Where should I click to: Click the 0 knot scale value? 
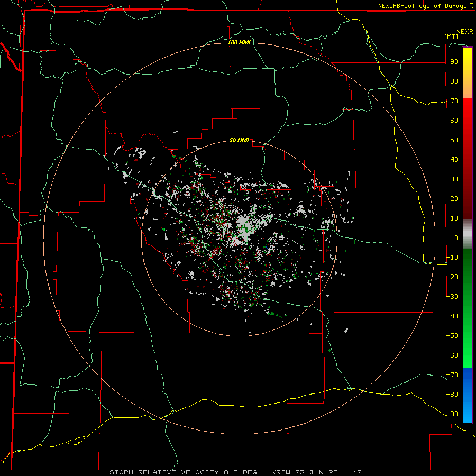click(456, 237)
